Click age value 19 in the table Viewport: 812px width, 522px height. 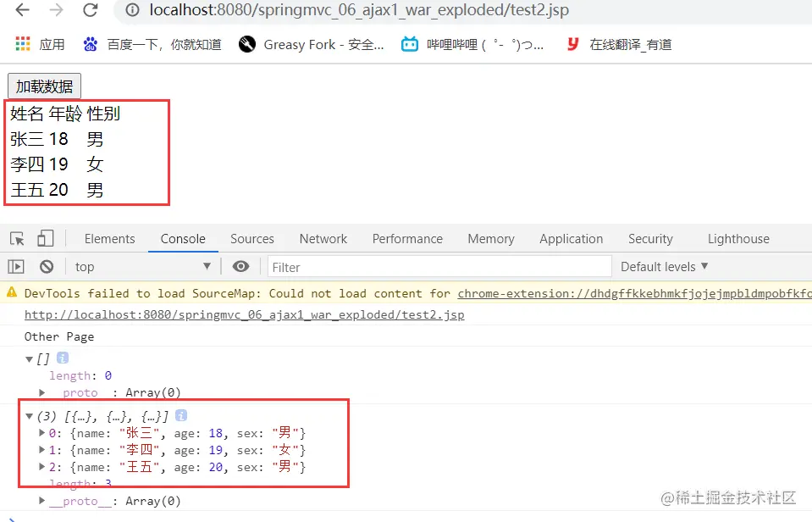click(x=58, y=164)
